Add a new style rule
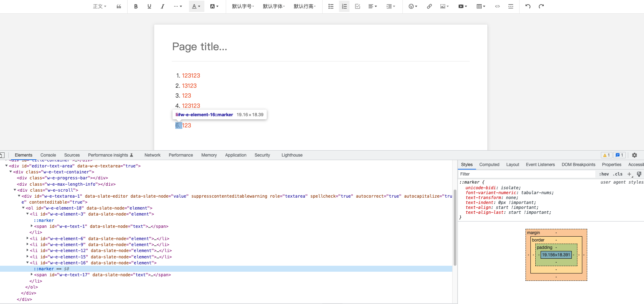 [629, 174]
